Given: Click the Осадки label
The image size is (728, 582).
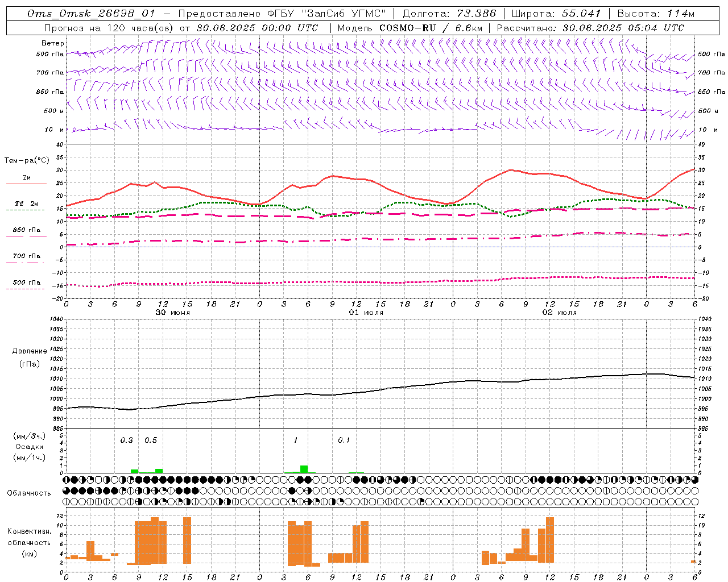Looking at the screenshot, I should 30,447.
